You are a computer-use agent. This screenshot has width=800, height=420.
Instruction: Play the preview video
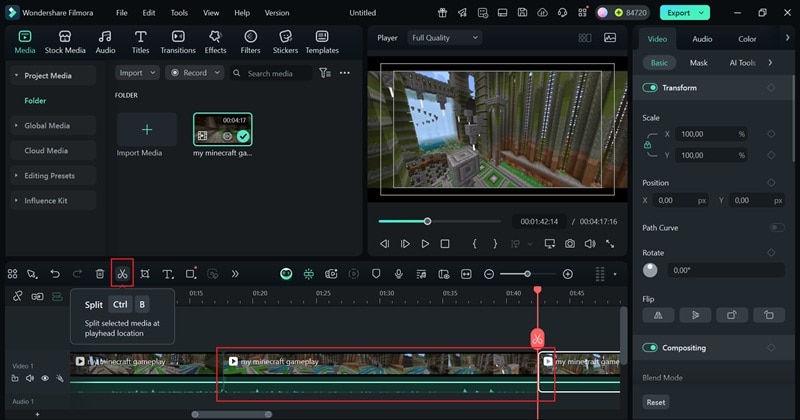pos(425,244)
